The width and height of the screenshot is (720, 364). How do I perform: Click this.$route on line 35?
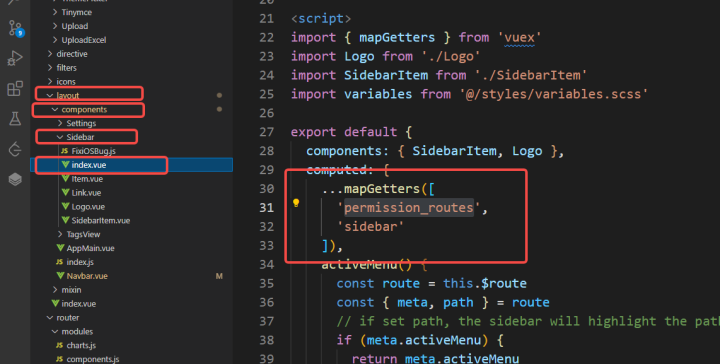[485, 283]
